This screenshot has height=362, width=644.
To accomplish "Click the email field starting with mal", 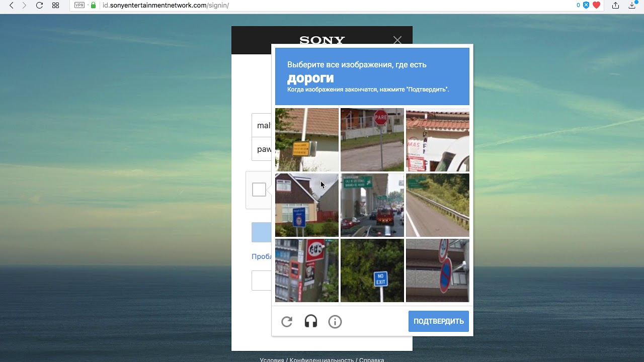I will point(262,125).
